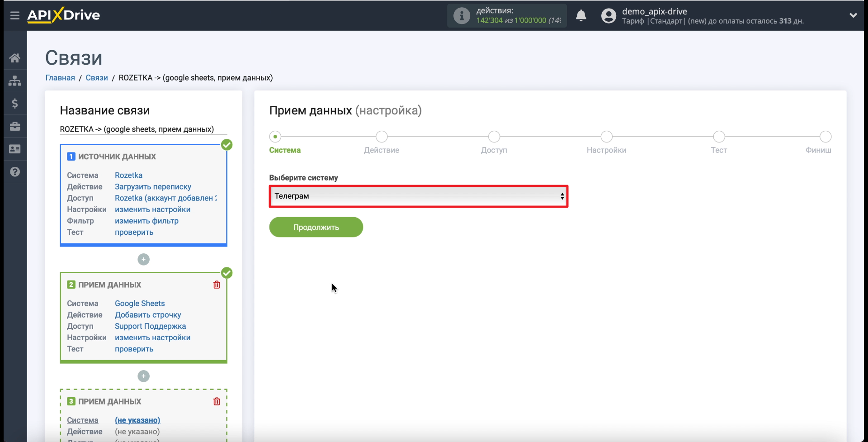Expand the account menu chevron

[853, 15]
